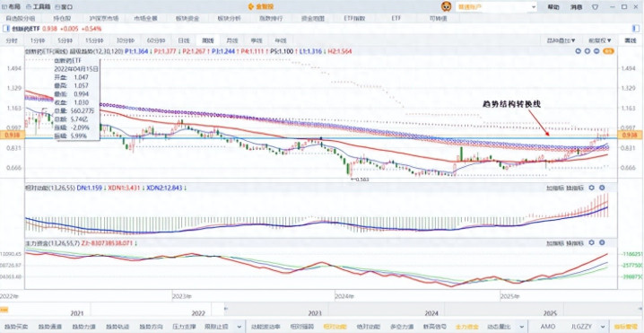The image size is (644, 333).
Task: Click the gear icon in 相对动能 panel
Action: (x=591, y=188)
